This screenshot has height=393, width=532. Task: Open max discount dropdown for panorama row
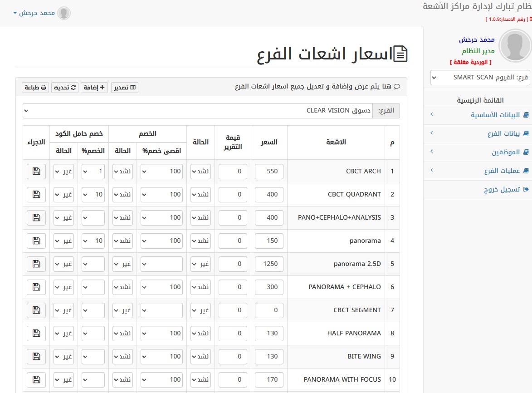162,241
